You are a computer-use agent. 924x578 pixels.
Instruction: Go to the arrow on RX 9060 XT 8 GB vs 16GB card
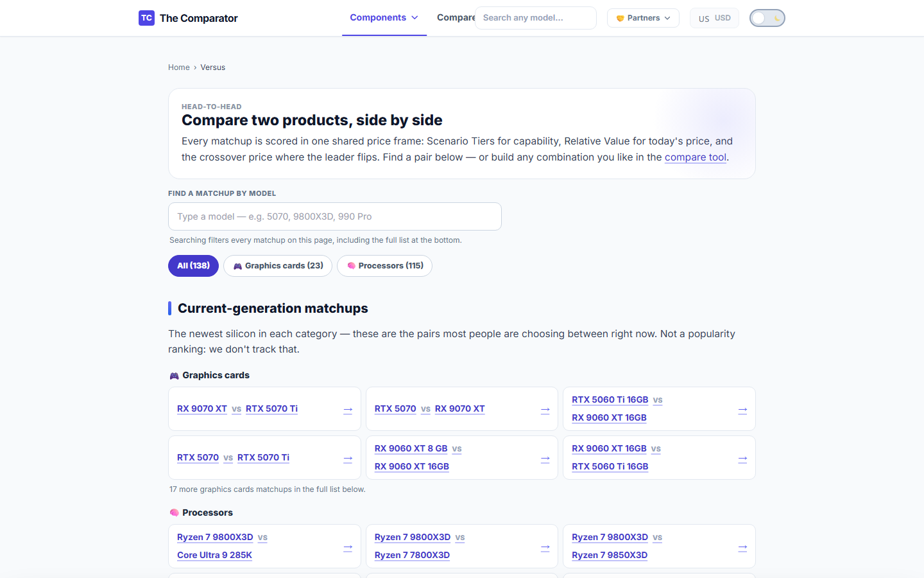click(x=545, y=459)
